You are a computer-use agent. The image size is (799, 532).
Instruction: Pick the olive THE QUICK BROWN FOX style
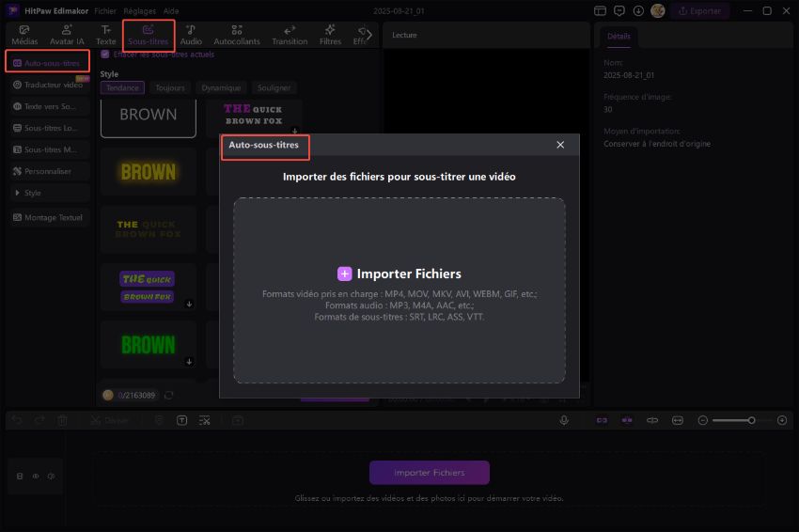[x=149, y=229]
